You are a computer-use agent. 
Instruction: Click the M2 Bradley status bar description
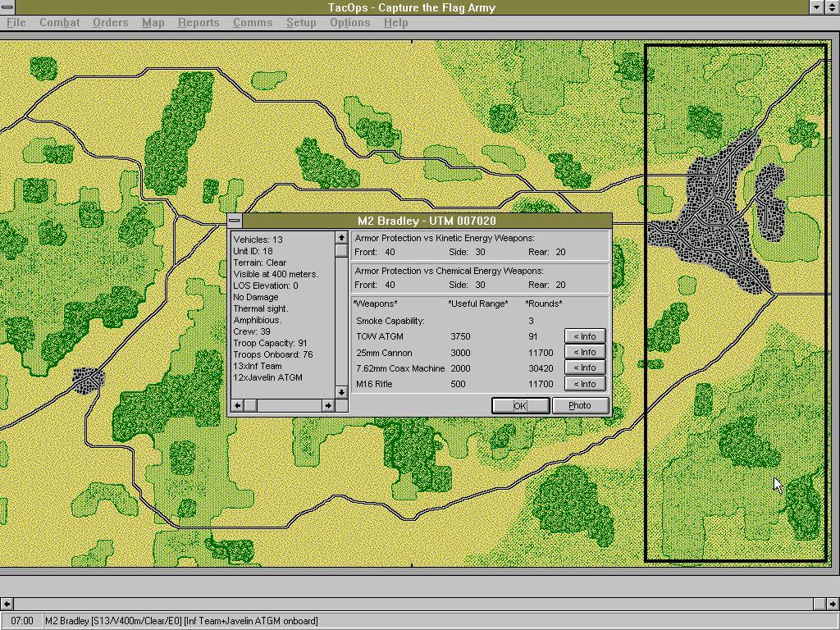point(181,621)
